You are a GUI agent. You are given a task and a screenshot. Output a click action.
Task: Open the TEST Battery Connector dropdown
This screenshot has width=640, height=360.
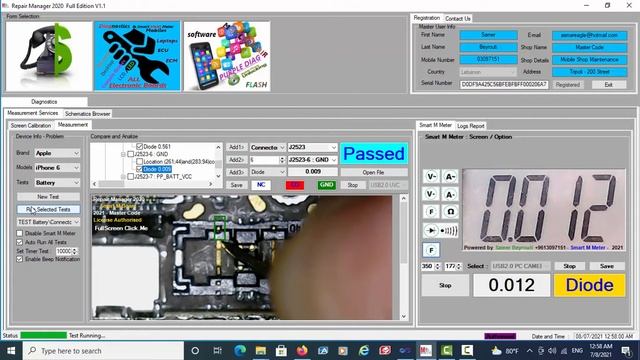point(48,222)
